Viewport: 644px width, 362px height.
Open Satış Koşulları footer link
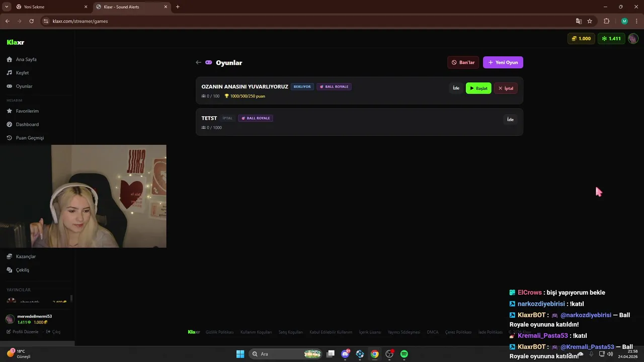pos(291,332)
